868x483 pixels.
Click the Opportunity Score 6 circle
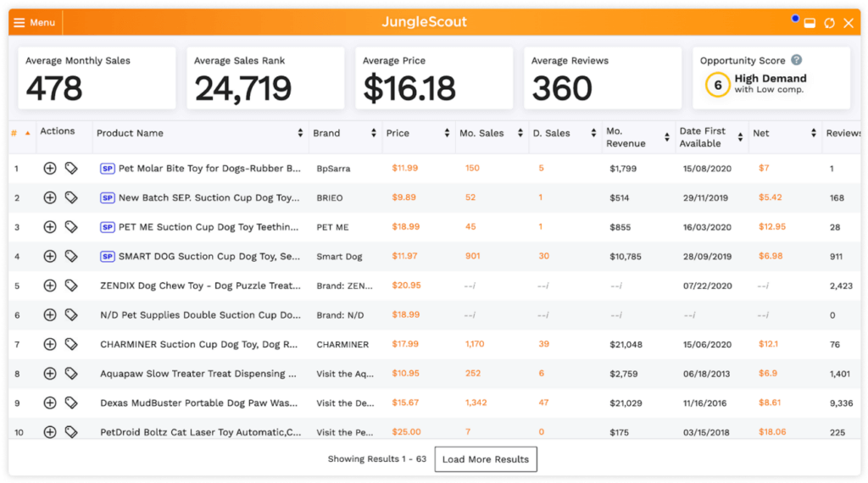pos(717,86)
